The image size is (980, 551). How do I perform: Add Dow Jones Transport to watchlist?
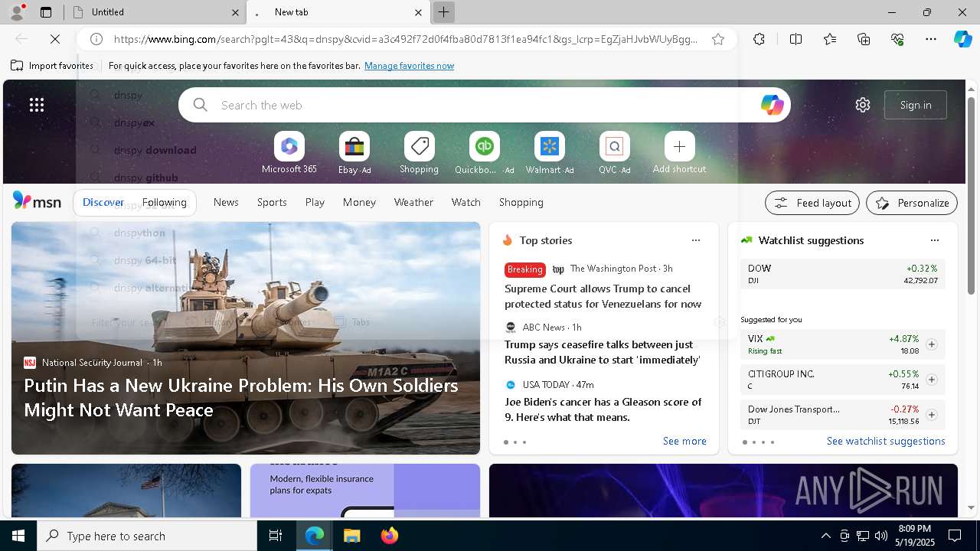pyautogui.click(x=931, y=415)
